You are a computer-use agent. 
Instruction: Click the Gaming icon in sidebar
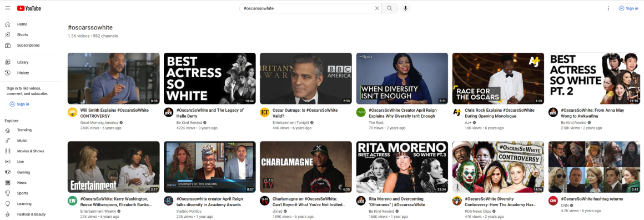pos(8,172)
